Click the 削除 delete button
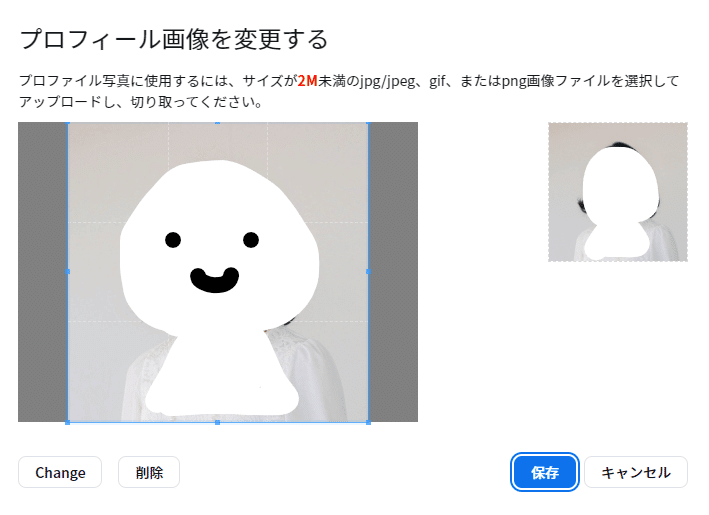709x515 pixels. (149, 472)
